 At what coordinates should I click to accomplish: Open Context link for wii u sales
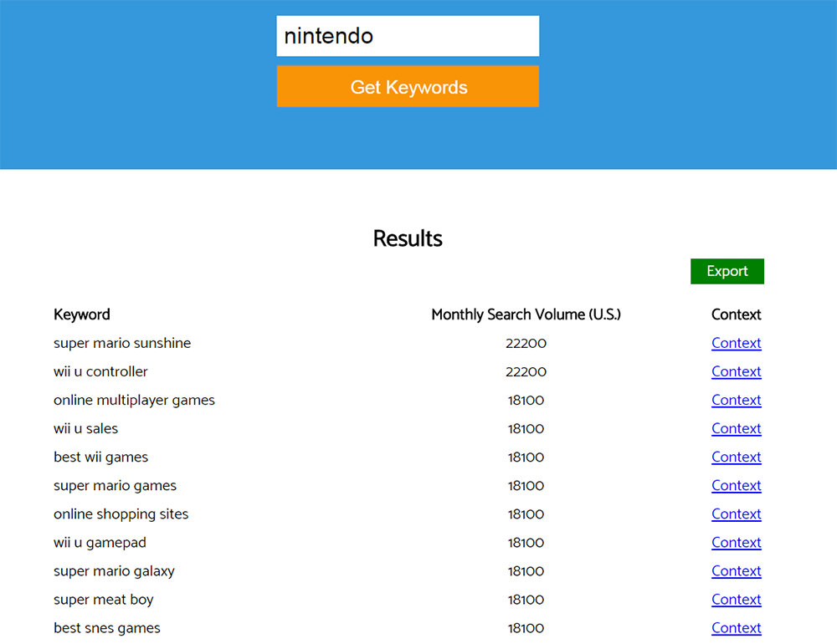click(736, 428)
